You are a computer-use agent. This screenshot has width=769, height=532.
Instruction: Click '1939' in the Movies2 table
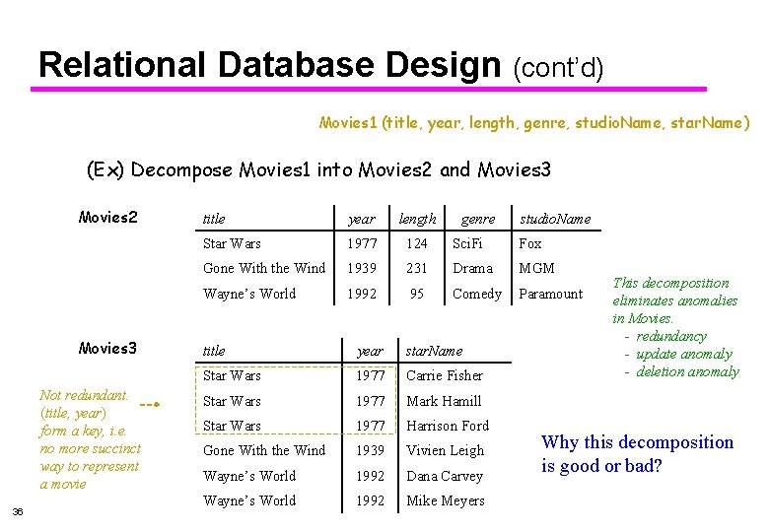(362, 268)
